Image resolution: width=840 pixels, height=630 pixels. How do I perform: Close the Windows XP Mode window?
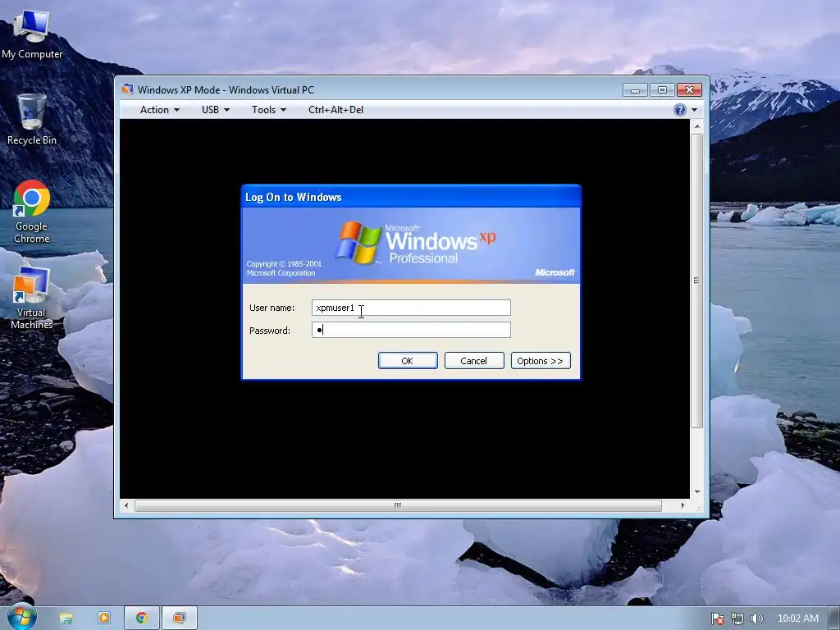689,89
